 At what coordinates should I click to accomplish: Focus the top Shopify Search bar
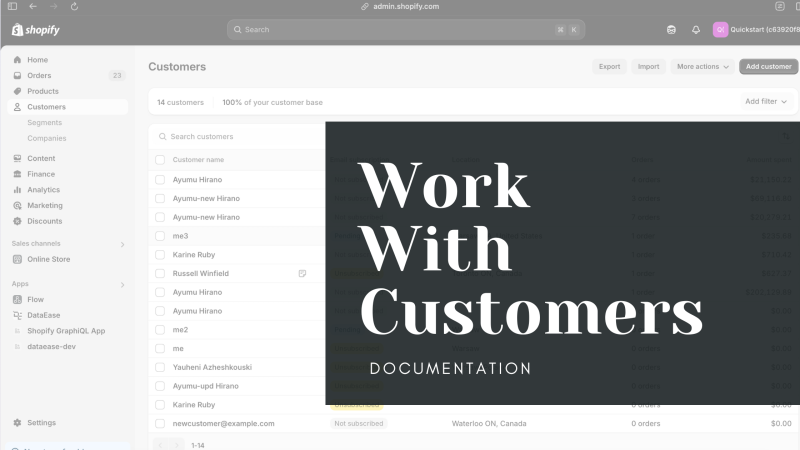point(406,30)
